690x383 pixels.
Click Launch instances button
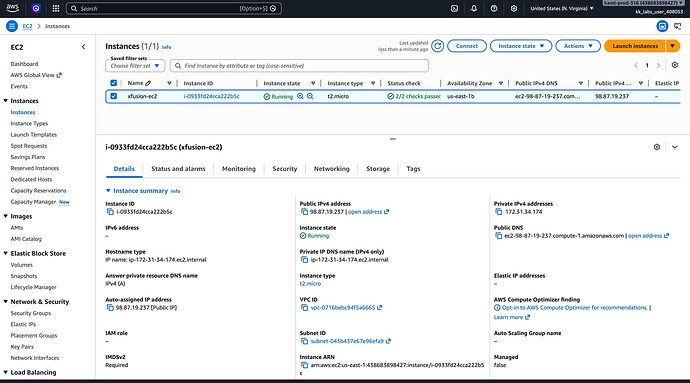click(635, 46)
